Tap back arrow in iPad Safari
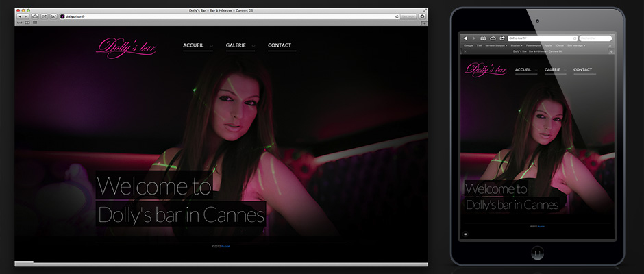 click(x=465, y=38)
